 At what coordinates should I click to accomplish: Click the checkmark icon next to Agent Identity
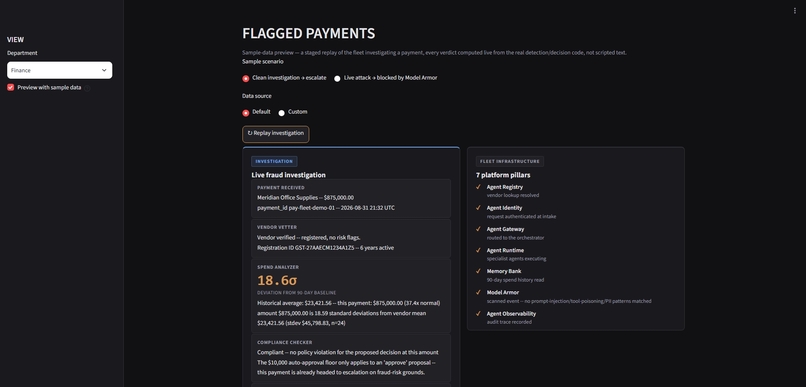(478, 208)
